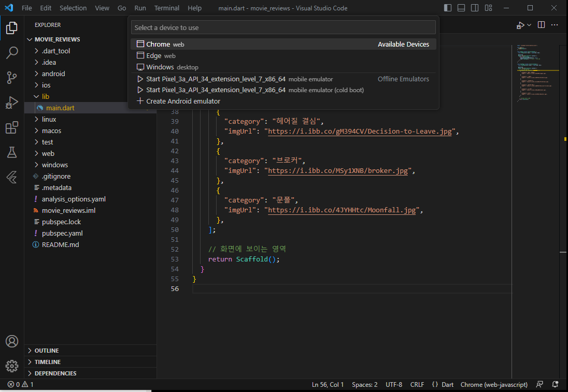Click the Run/Debug button in editor toolbar

[x=520, y=25]
